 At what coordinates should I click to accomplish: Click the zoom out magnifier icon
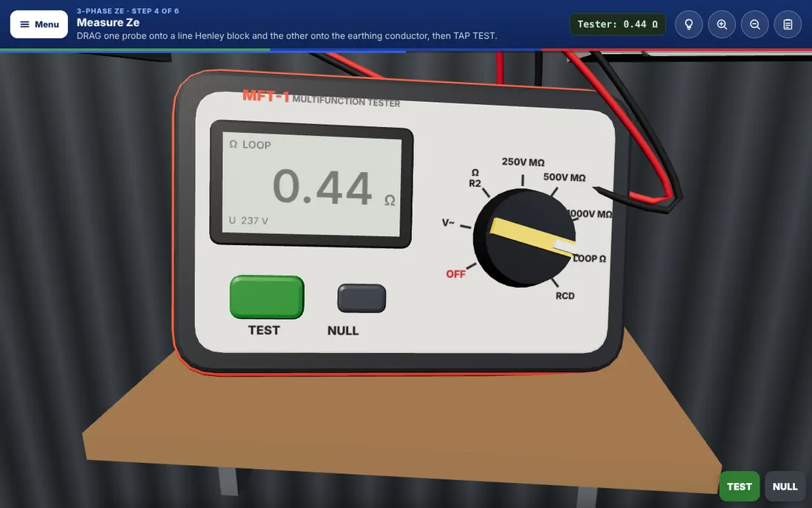[x=755, y=24]
